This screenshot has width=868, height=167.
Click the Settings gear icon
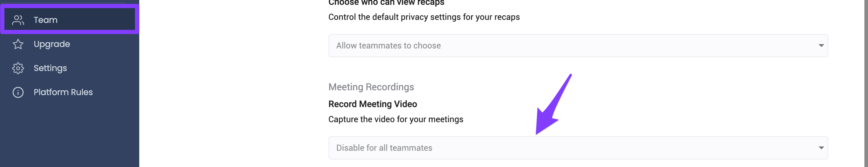[x=18, y=68]
